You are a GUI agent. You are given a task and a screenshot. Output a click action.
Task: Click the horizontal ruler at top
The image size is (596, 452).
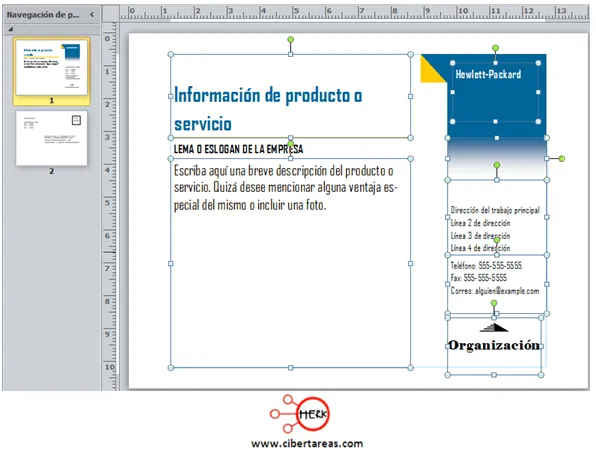click(x=355, y=13)
